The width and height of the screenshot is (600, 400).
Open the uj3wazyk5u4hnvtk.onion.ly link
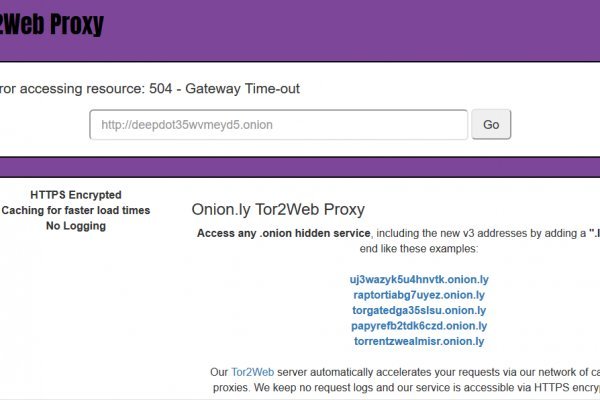tap(419, 280)
